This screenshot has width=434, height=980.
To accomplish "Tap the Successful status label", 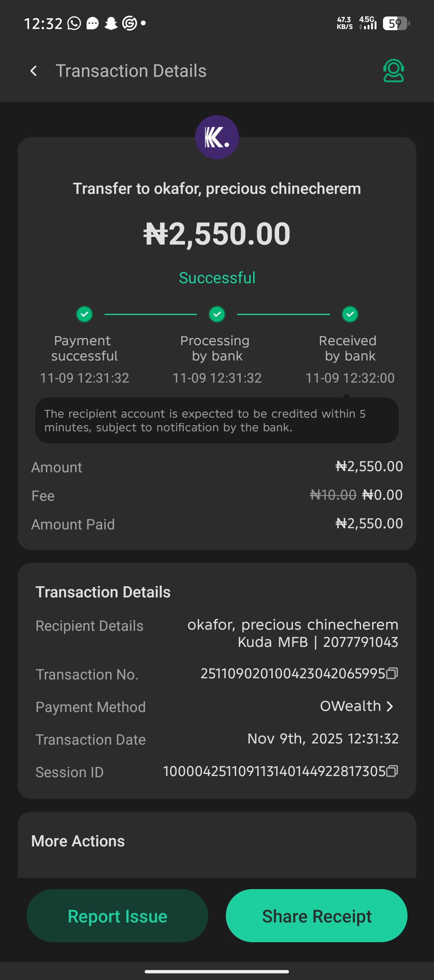I will 217,278.
